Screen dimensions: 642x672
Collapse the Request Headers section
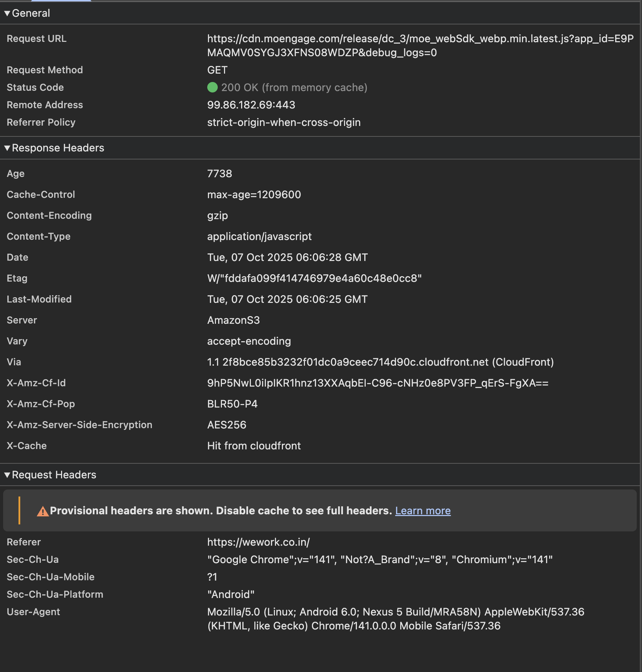[x=7, y=475]
